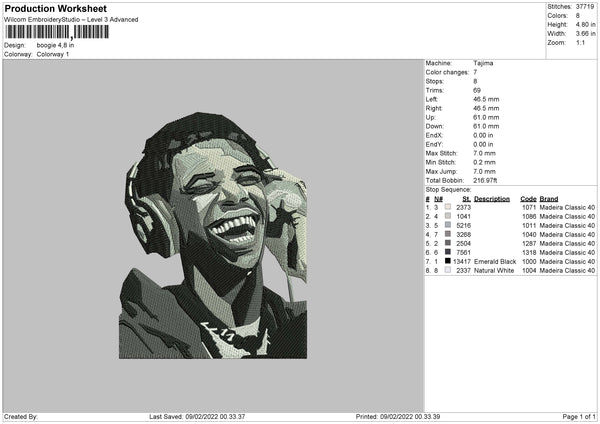
Task: Click thread code 1000
Action: 529,262
